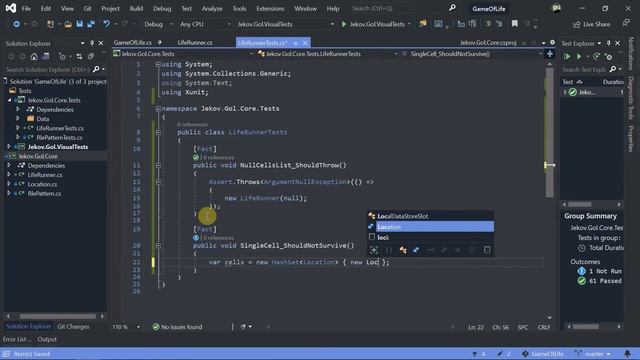
Task: Toggle the snippet filter in IntelliSense popup
Action: tap(487, 250)
